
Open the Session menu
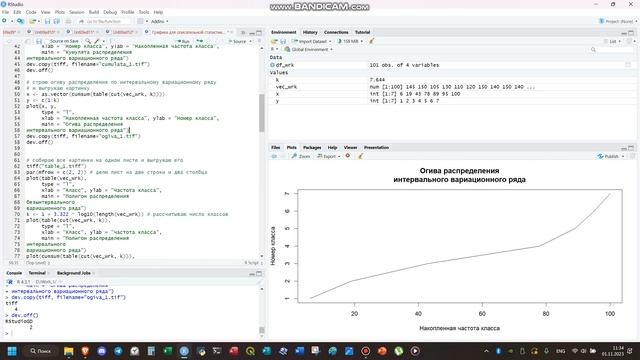pyautogui.click(x=76, y=12)
